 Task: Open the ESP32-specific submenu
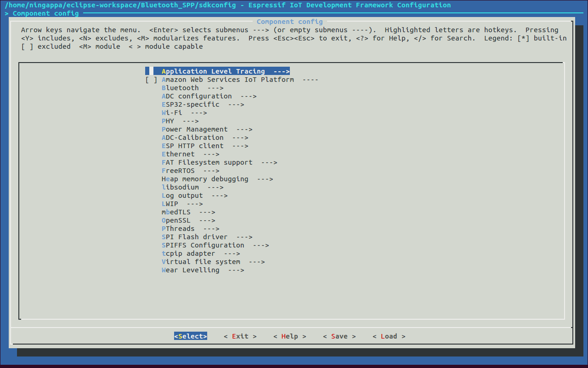(203, 104)
